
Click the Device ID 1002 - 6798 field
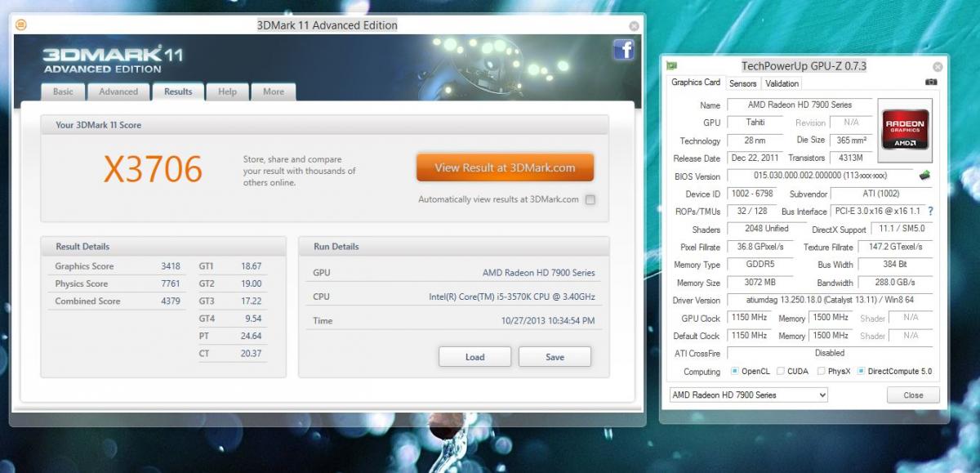752,194
